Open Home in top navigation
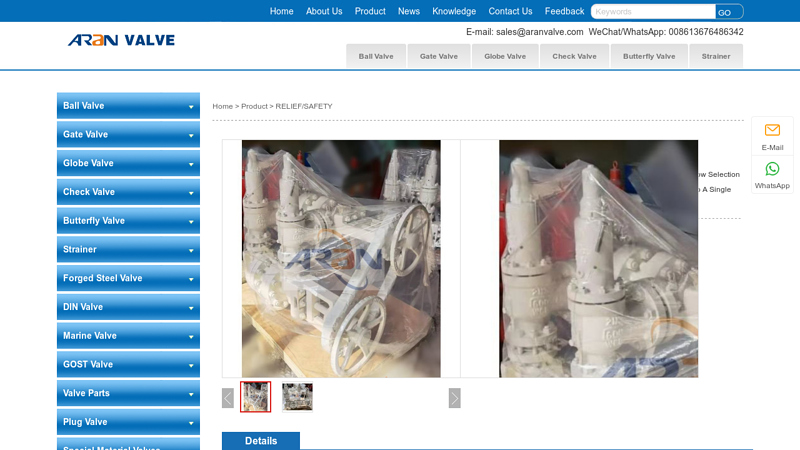 pyautogui.click(x=281, y=11)
